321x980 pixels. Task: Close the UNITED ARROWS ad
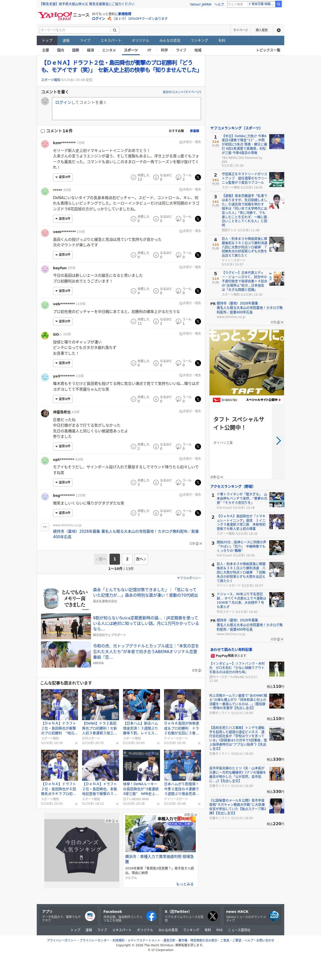(117, 821)
